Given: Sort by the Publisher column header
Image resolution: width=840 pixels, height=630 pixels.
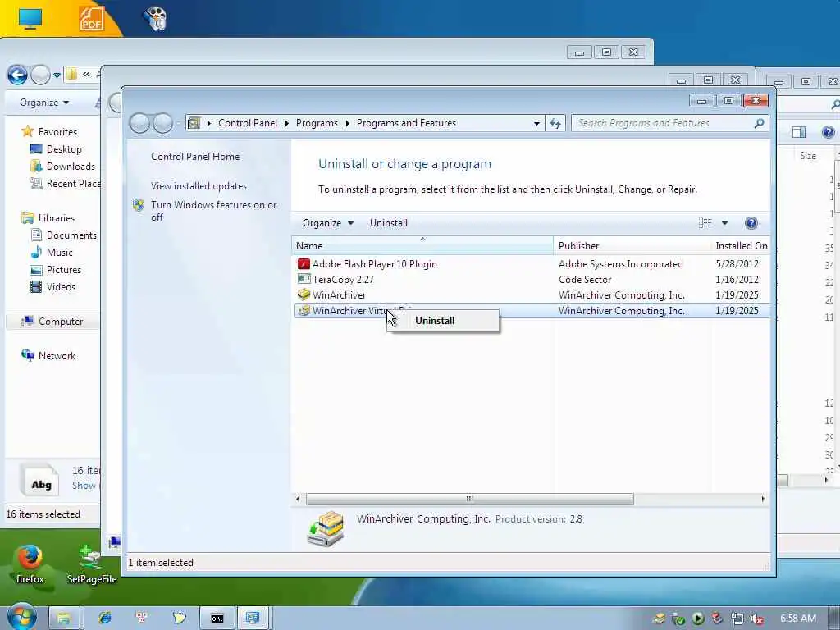Looking at the screenshot, I should tap(632, 246).
